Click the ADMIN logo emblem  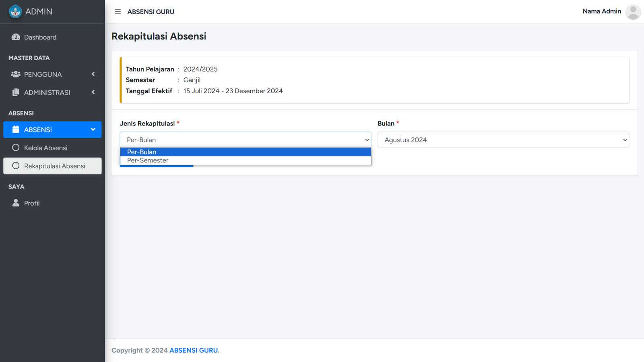click(x=15, y=12)
